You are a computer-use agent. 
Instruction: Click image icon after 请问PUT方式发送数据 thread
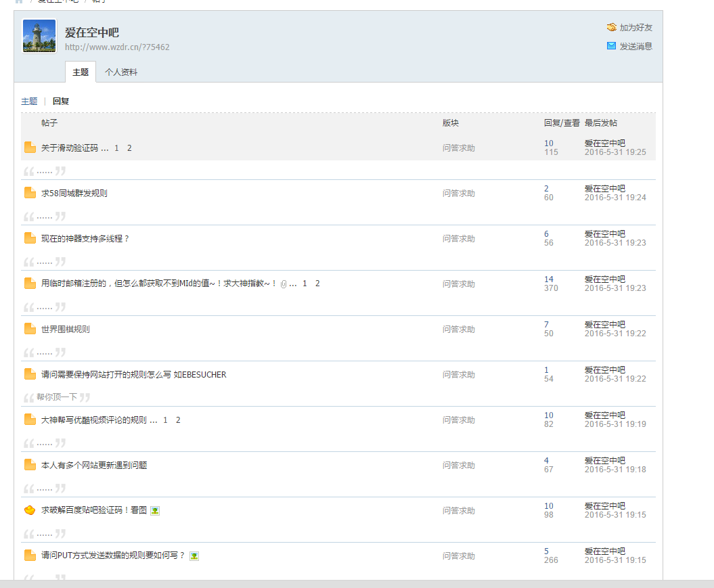point(194,556)
